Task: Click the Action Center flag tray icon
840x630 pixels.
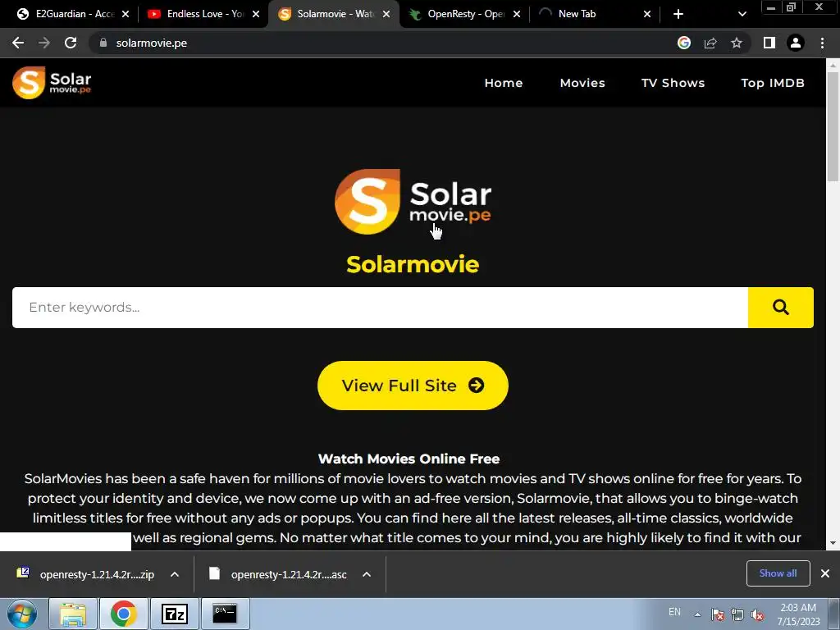Action: coord(718,614)
